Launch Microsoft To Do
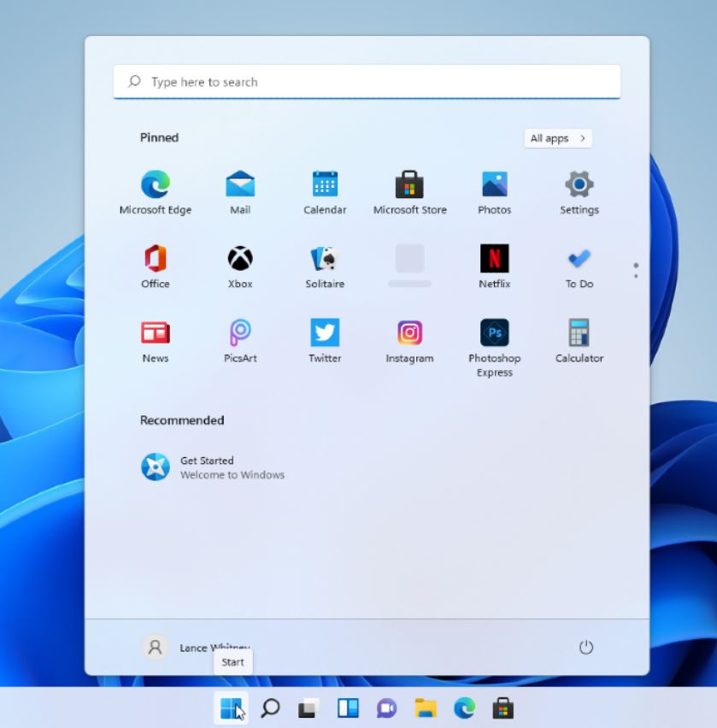The width and height of the screenshot is (717, 728). [579, 267]
